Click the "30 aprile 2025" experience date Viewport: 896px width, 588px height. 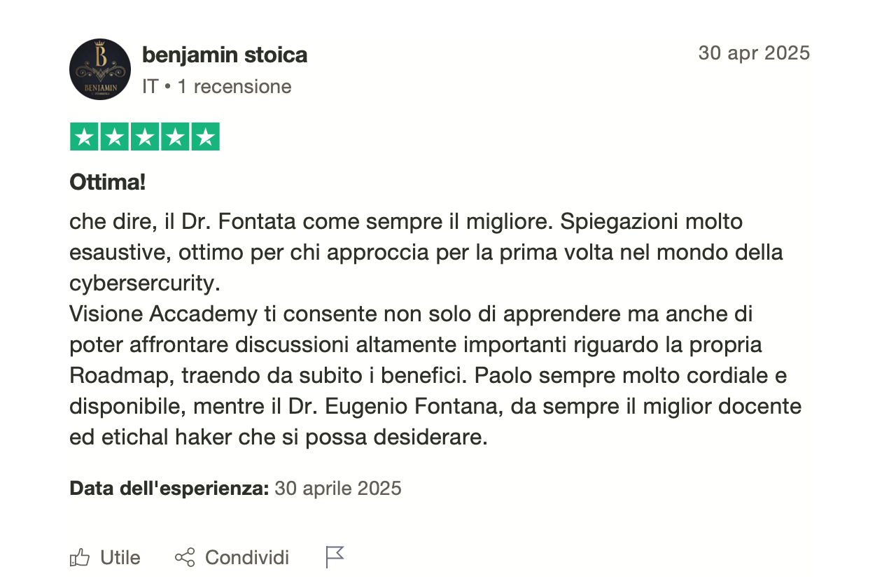coord(338,488)
